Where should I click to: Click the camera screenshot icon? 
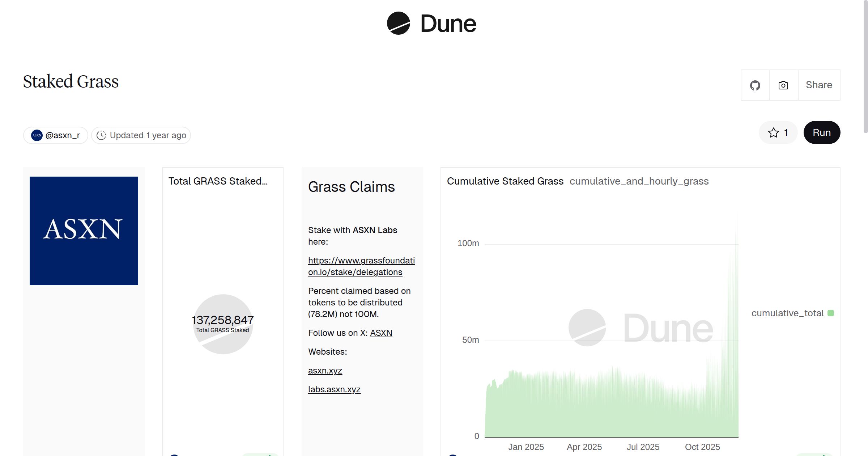pyautogui.click(x=783, y=85)
